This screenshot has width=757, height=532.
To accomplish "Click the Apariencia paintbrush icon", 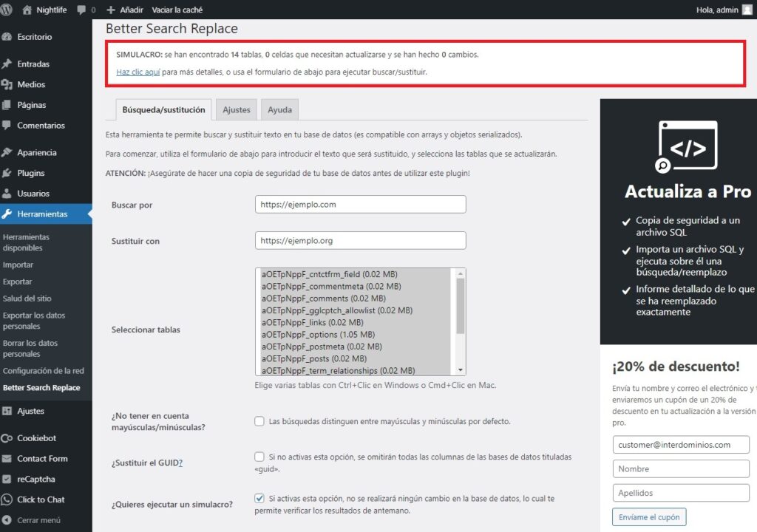I will pyautogui.click(x=7, y=152).
